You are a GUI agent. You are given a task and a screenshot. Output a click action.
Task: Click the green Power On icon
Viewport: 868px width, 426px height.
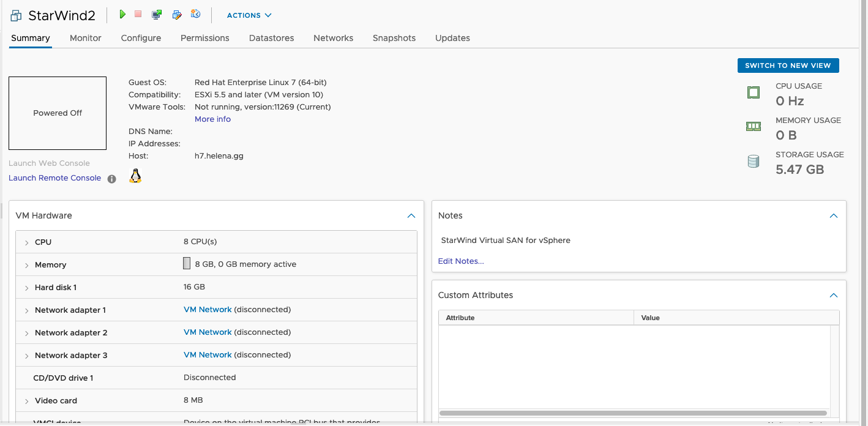(122, 14)
